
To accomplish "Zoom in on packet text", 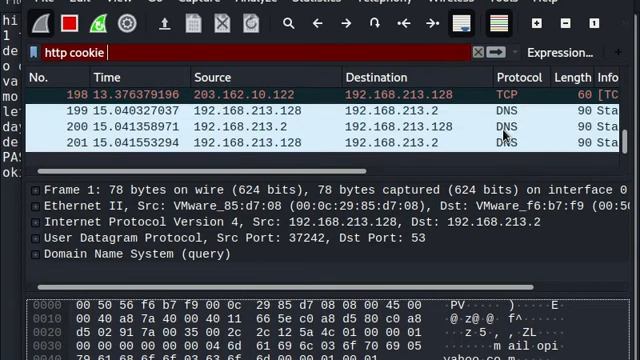I will [537, 23].
